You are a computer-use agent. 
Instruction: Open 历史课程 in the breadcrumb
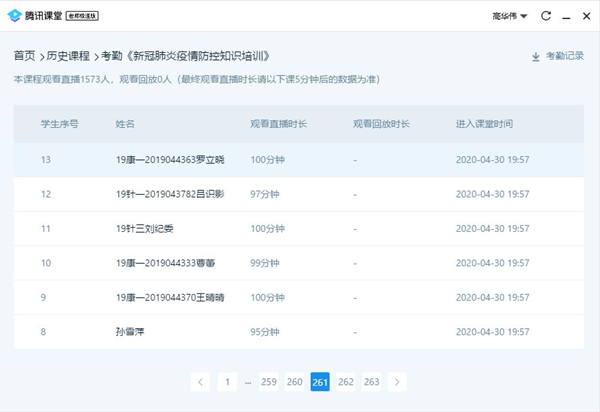coord(68,56)
